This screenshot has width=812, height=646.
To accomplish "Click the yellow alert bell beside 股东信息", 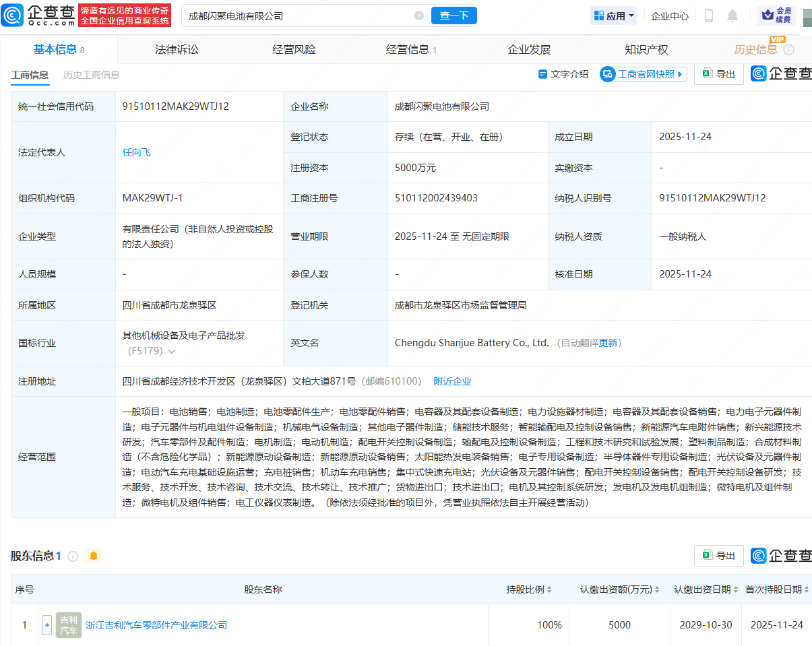I will pyautogui.click(x=94, y=556).
